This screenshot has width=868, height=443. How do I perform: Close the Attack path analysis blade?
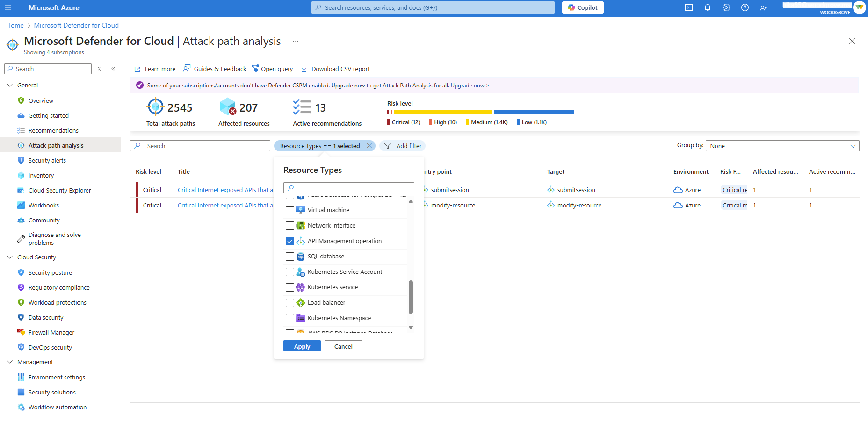point(852,41)
